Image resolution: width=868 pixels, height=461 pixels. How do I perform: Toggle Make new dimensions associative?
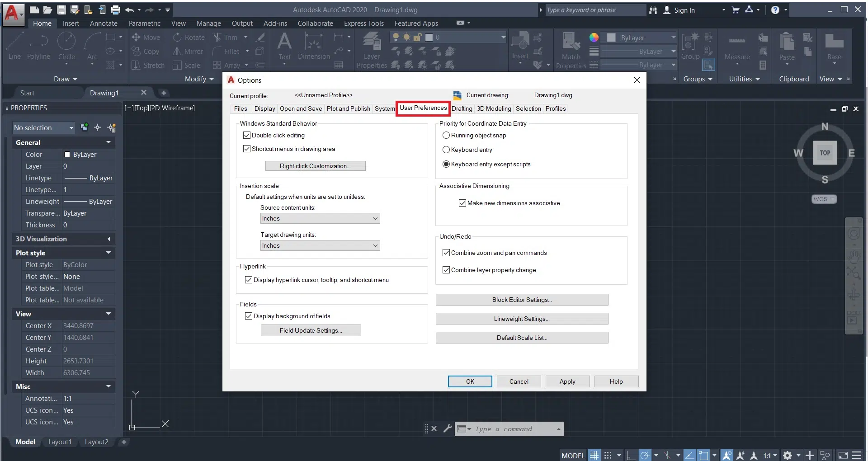coord(462,203)
